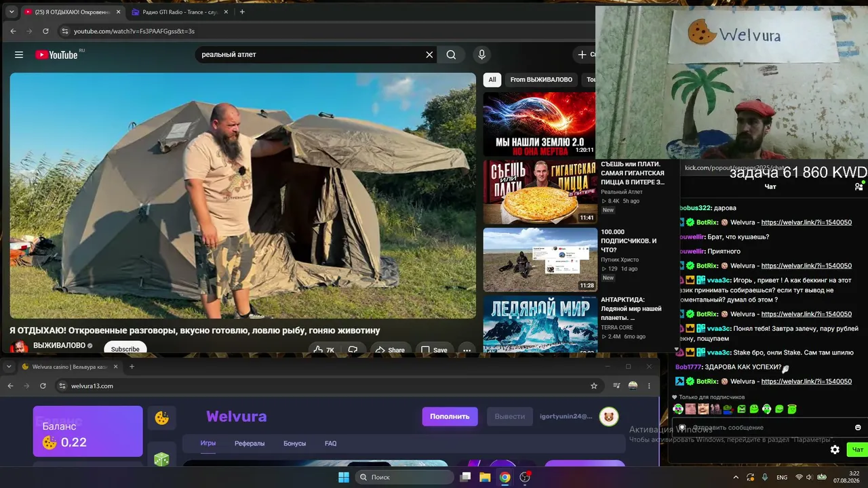Open video titled СЪЕШЬ или ПЛАТИ
This screenshot has height=488, width=868.
[x=633, y=173]
